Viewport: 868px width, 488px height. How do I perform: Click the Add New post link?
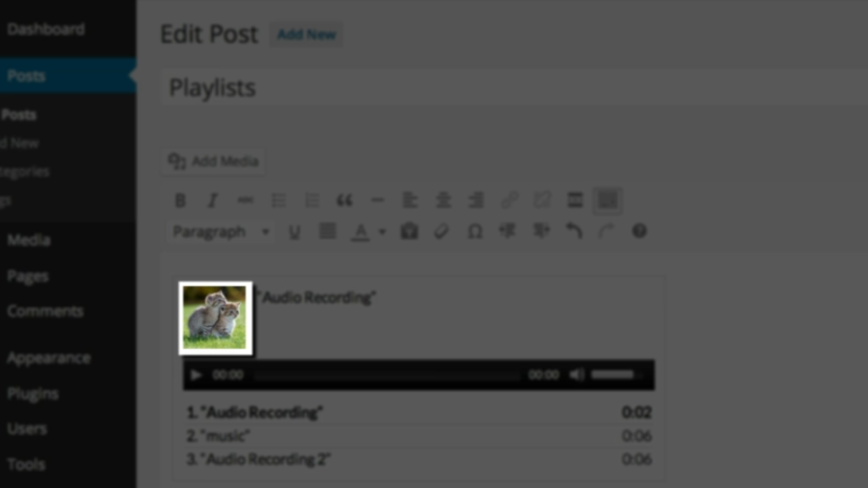(x=306, y=34)
